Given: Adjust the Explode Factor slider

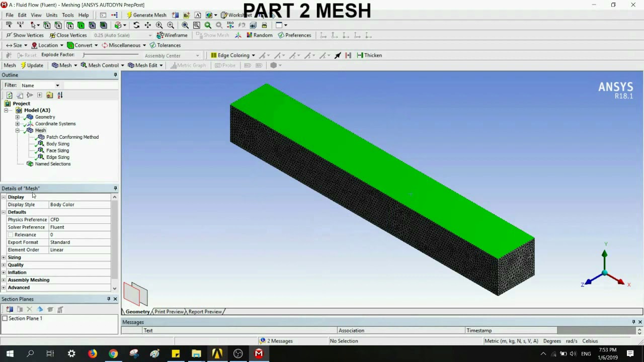Looking at the screenshot, I should coord(110,55).
